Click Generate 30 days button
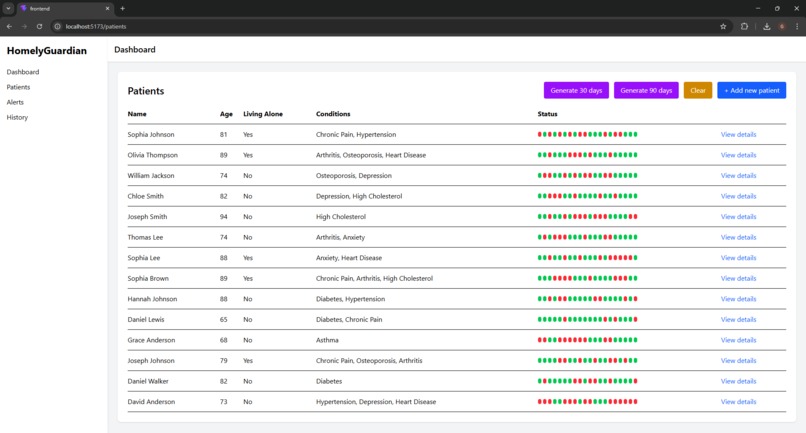This screenshot has height=433, width=806. (576, 91)
